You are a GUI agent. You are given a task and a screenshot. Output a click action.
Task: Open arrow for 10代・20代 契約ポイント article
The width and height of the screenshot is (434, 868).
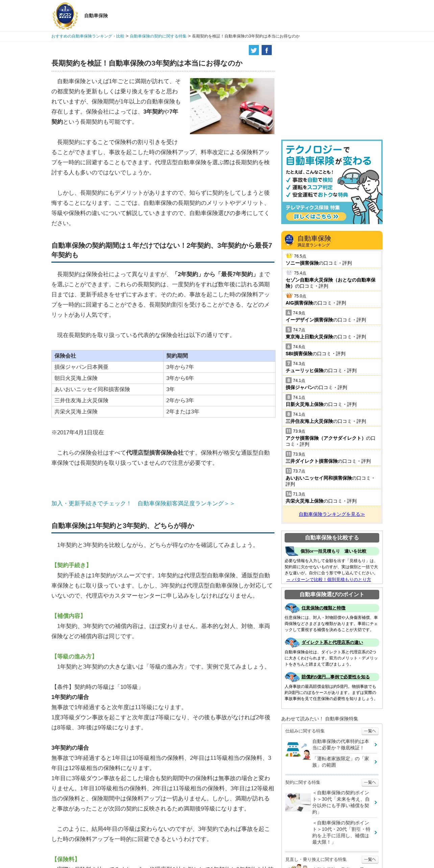tap(376, 833)
